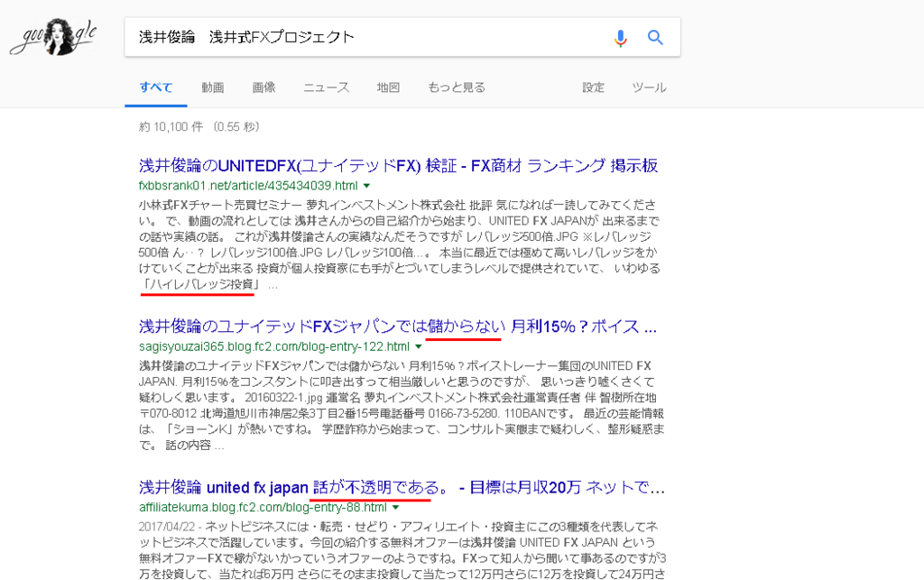Start voice search with microphone icon
The image size is (924, 580).
(620, 38)
